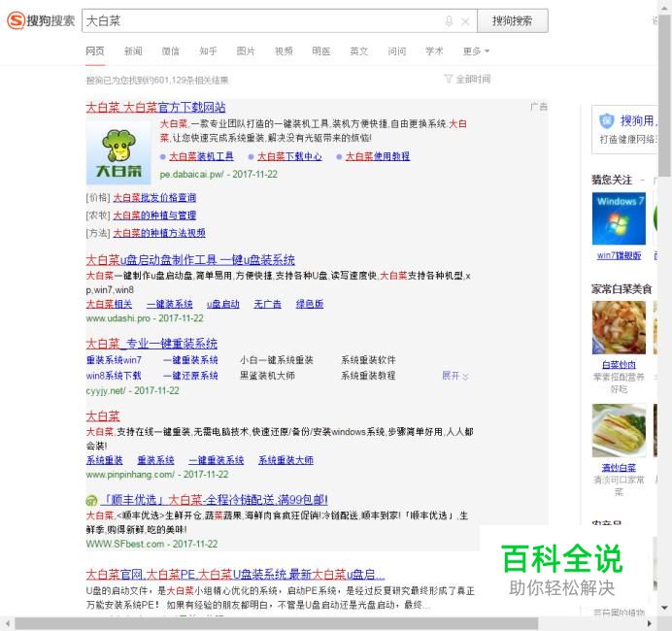672x631 pixels.
Task: Click the microphone voice search icon
Action: coord(449,21)
